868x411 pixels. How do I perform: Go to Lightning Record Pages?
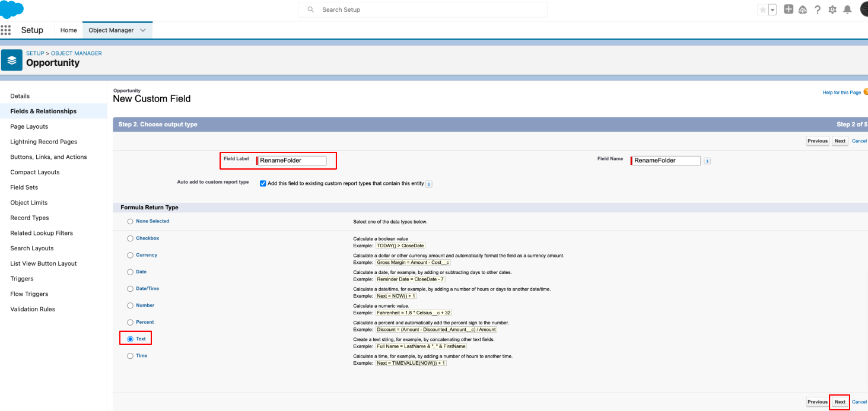click(x=44, y=142)
